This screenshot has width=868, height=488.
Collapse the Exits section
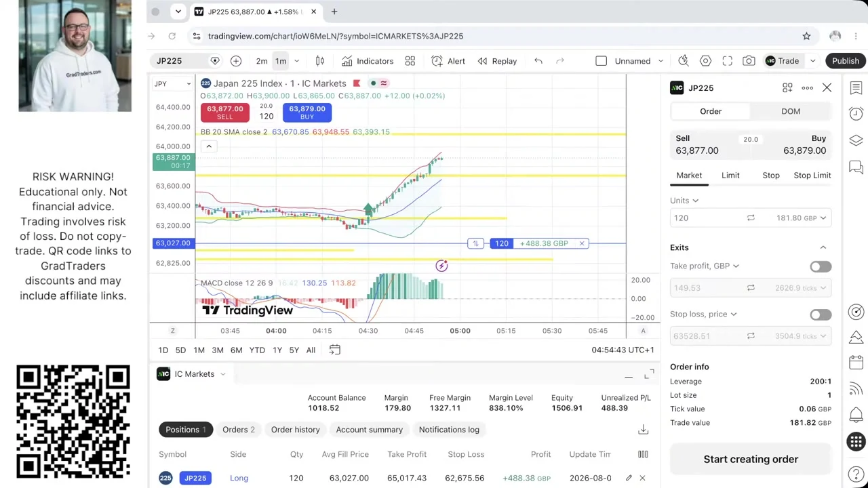[x=823, y=247]
